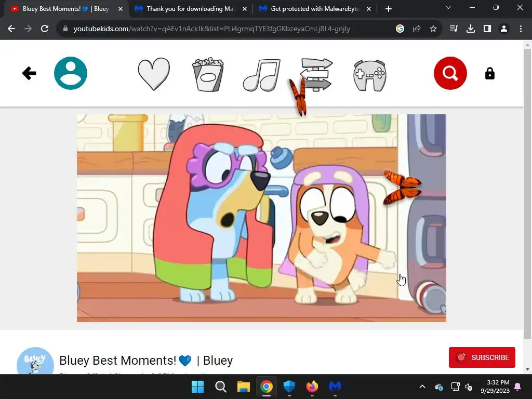Open the notifications bell

point(518,387)
